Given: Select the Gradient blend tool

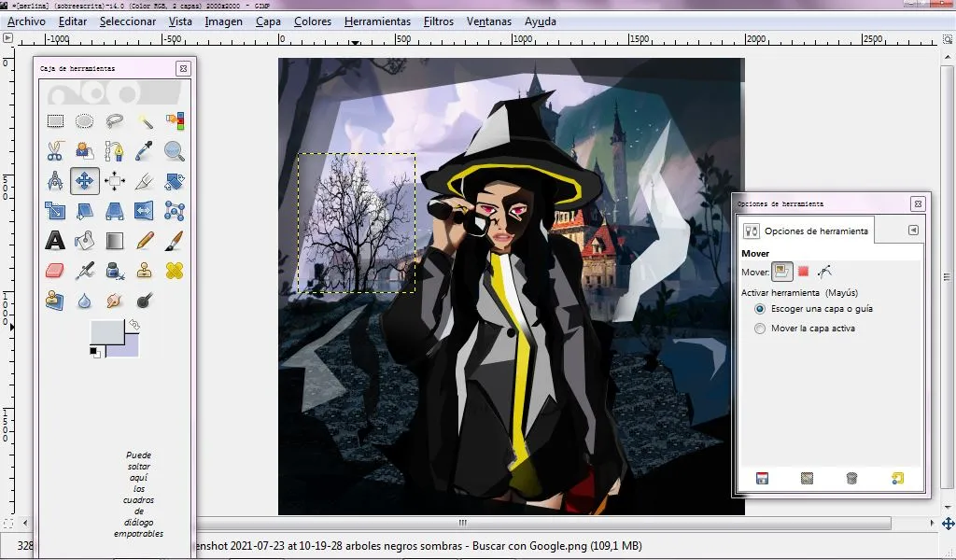Looking at the screenshot, I should point(115,241).
